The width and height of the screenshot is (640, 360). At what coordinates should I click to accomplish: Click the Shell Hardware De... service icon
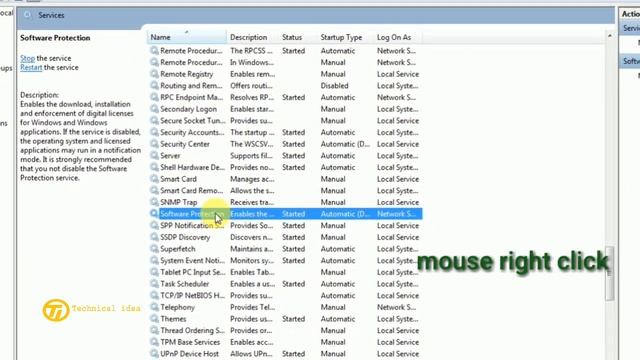pyautogui.click(x=154, y=167)
